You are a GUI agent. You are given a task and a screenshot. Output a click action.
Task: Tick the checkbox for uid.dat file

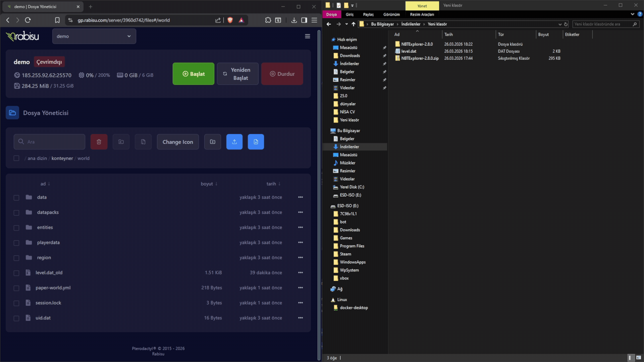point(16,318)
